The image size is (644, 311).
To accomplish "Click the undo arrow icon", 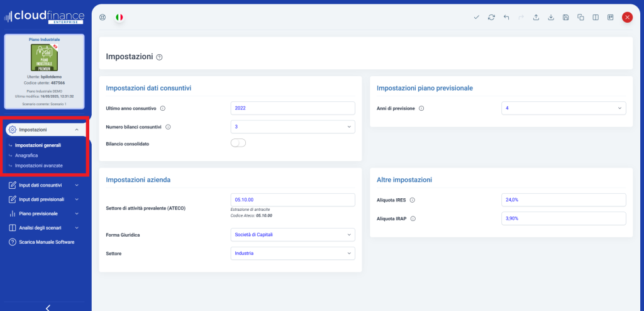I will coord(506,17).
